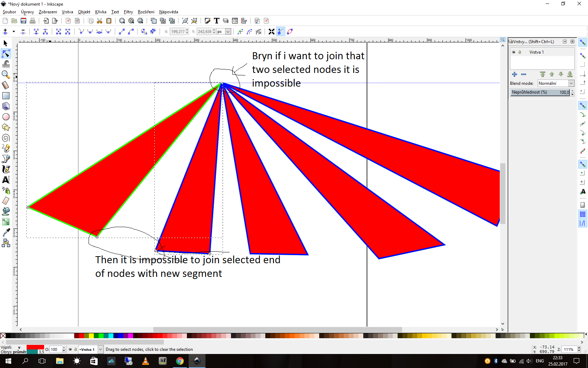The image size is (588, 368).
Task: Open the Filtry menu
Action: tap(128, 12)
